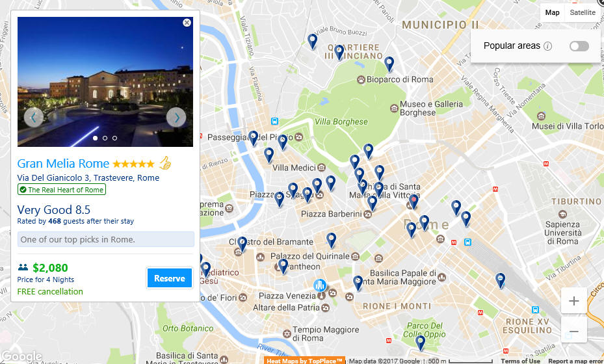This screenshot has height=364, width=604.
Task: Show previous hotel photo
Action: [x=34, y=118]
